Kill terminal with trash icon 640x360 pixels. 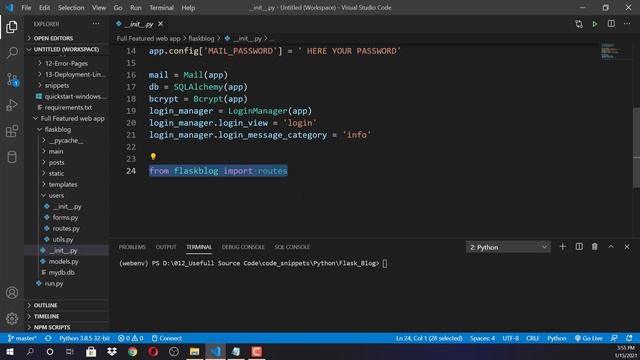click(x=595, y=247)
